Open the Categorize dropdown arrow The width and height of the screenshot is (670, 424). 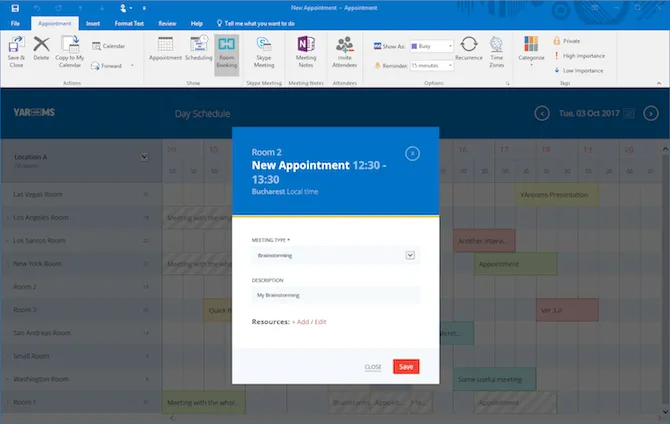tap(531, 65)
